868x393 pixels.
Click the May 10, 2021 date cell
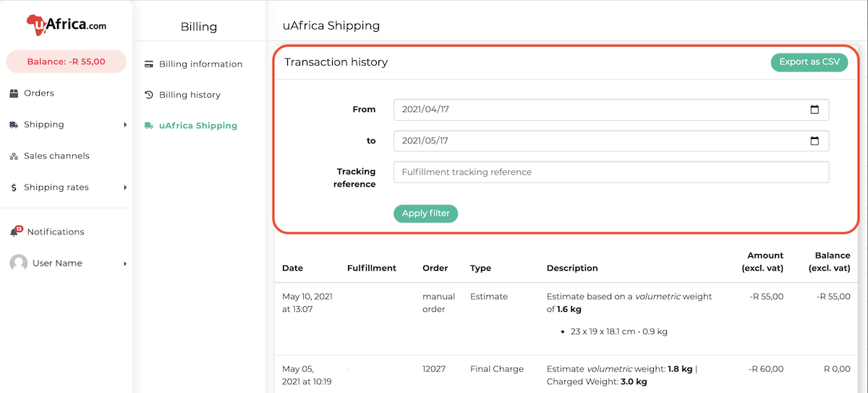point(307,303)
